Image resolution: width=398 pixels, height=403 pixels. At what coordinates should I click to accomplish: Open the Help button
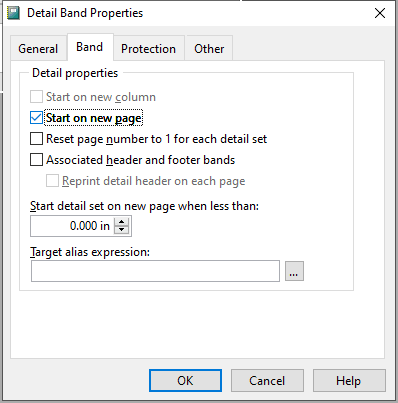(349, 380)
